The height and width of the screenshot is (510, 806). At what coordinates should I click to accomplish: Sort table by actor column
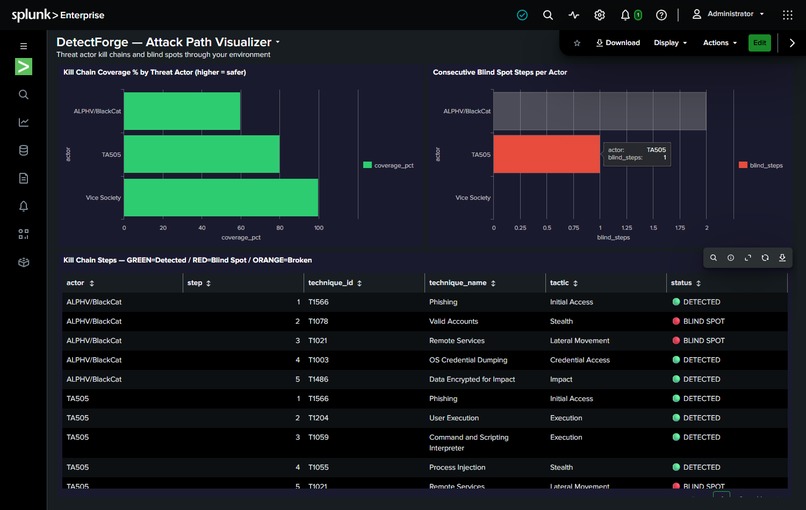(92, 283)
